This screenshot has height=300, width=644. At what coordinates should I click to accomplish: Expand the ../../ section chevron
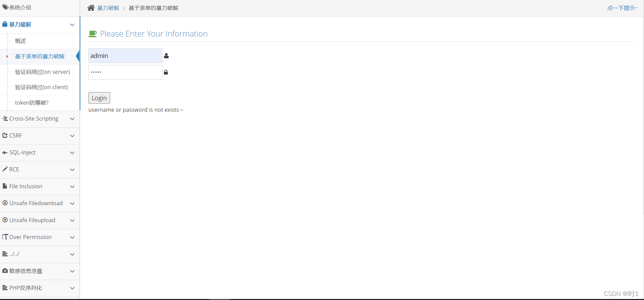72,254
